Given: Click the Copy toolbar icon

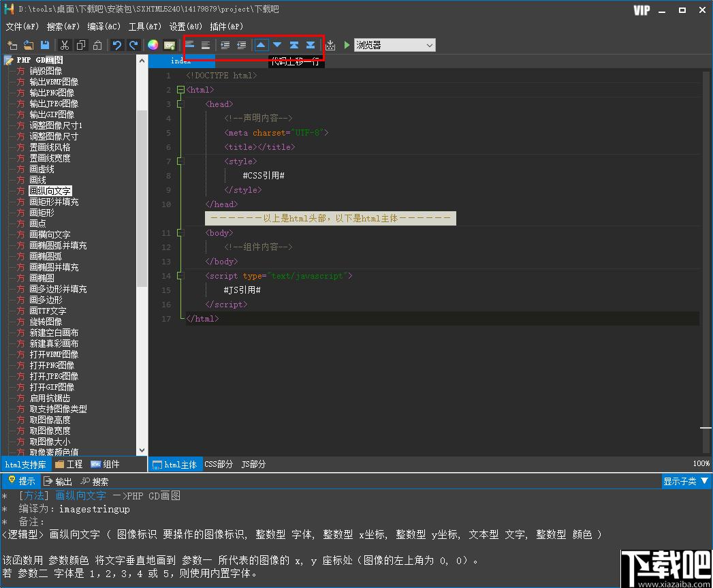Looking at the screenshot, I should (x=81, y=45).
